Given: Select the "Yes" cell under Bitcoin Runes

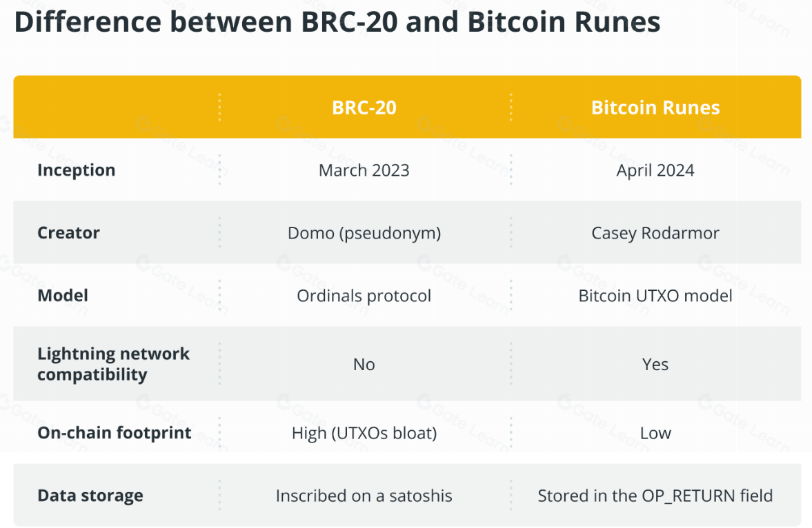Looking at the screenshot, I should point(655,364).
